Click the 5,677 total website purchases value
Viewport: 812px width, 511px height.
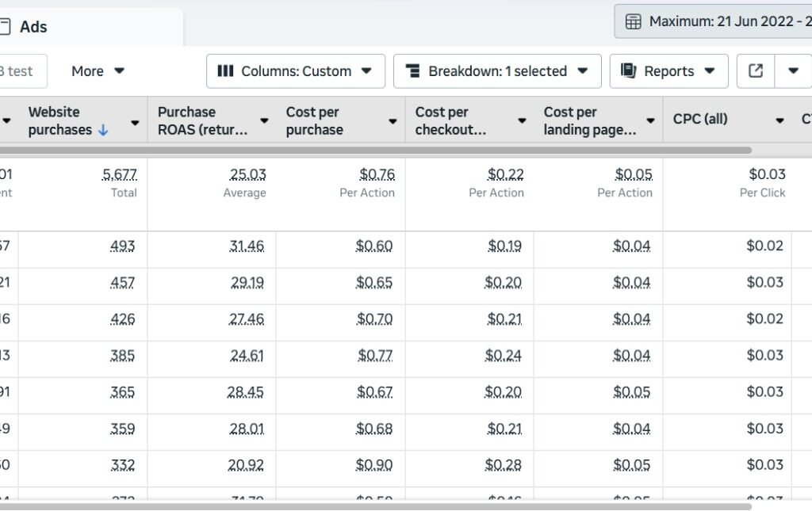coord(120,174)
